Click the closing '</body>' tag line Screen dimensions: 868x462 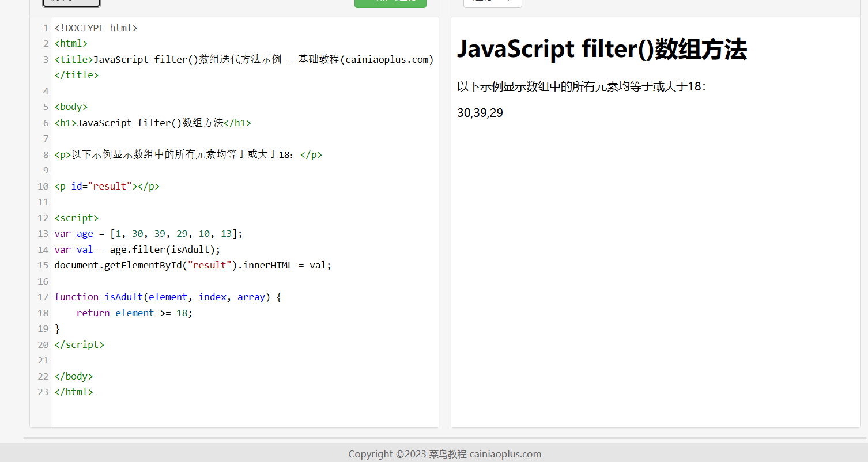point(74,376)
